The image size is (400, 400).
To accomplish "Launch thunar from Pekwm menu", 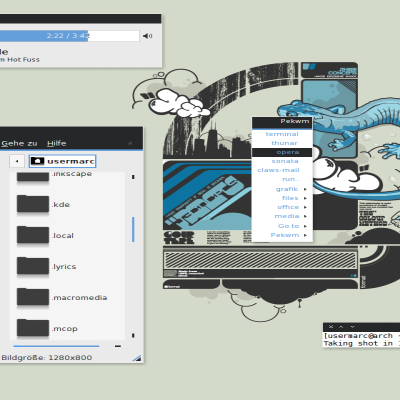I will (282, 143).
